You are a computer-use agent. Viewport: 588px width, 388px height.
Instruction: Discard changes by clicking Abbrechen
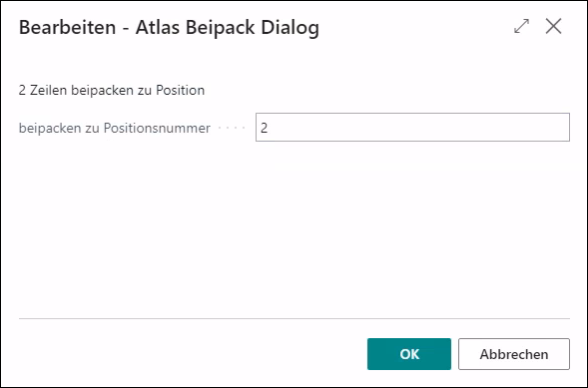(x=514, y=354)
